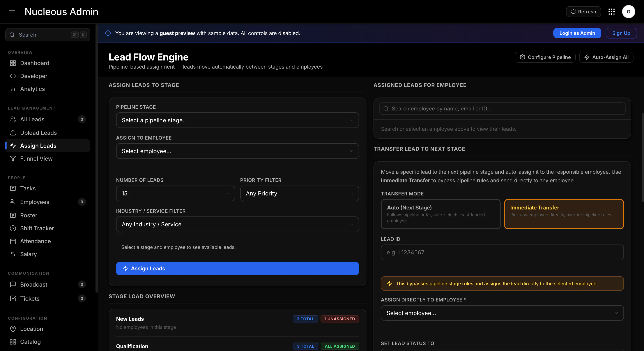Select Auto (Next Stage) transfer mode
The image size is (644, 351).
[441, 214]
